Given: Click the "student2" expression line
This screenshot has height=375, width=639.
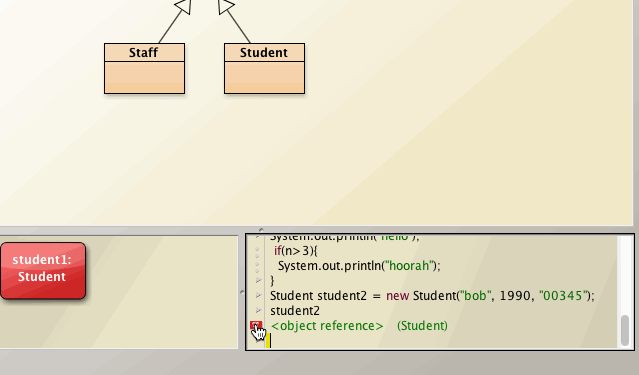Looking at the screenshot, I should pyautogui.click(x=295, y=311).
